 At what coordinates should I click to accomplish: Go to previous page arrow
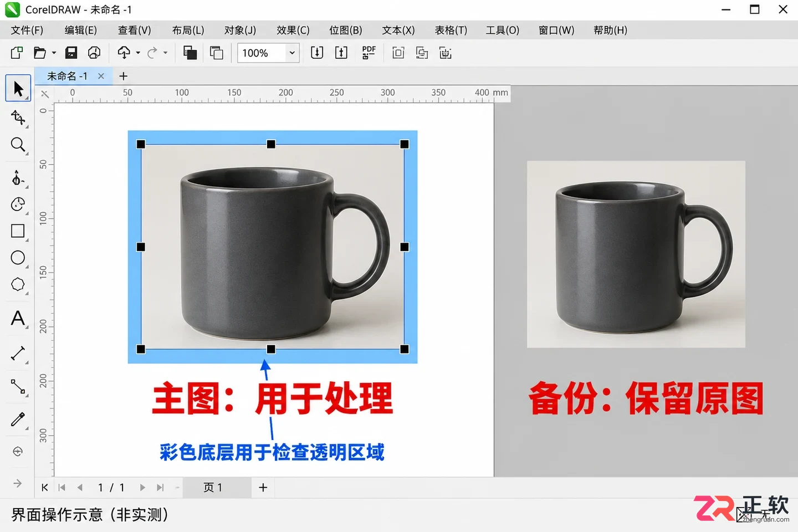pos(80,487)
